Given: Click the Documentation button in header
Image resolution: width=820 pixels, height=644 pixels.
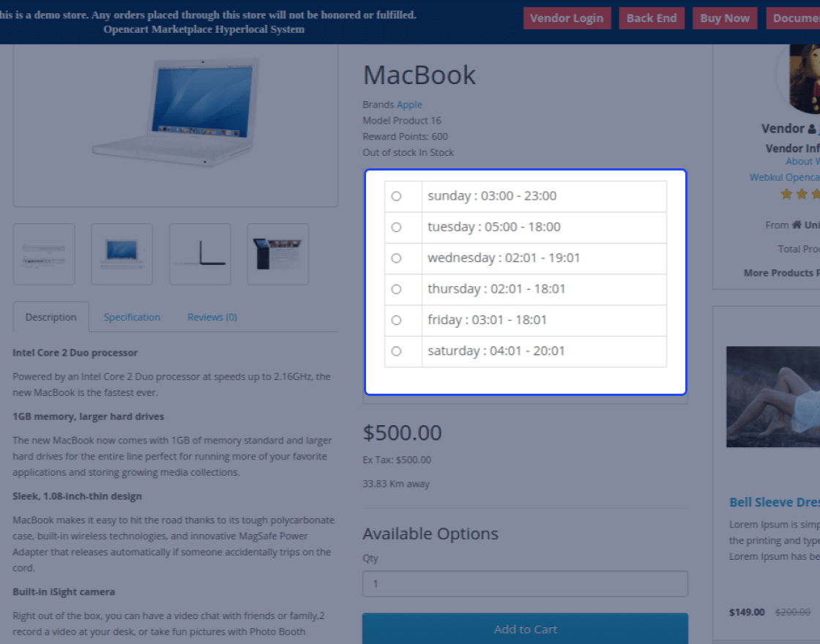Looking at the screenshot, I should pos(794,18).
